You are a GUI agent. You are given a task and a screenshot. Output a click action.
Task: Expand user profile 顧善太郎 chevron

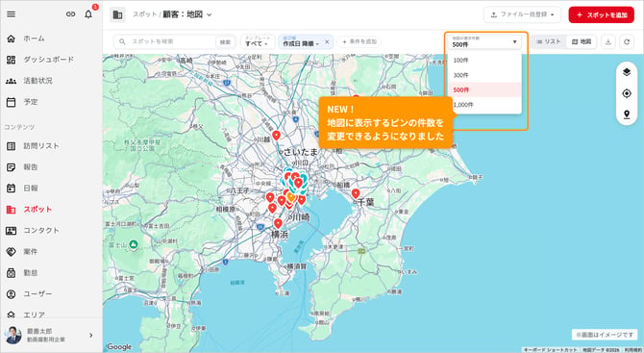(90, 336)
